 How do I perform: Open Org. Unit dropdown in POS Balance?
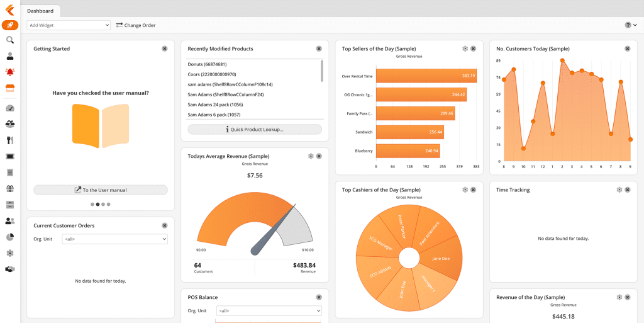tap(269, 310)
